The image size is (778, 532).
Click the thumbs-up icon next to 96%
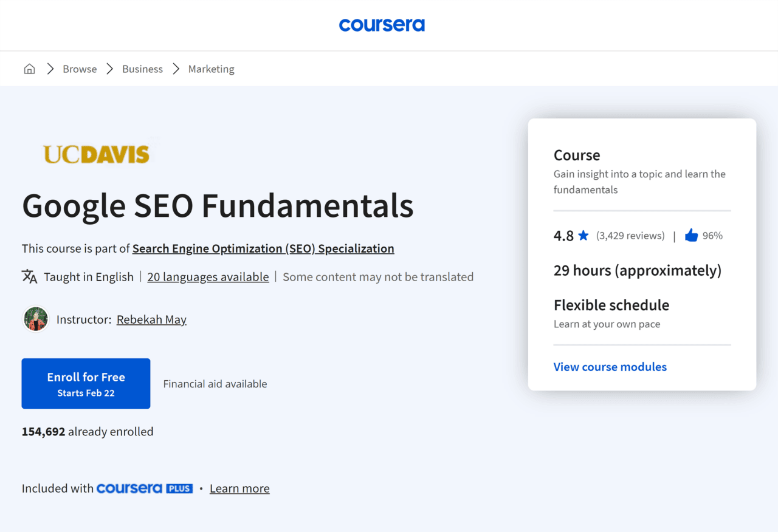(691, 236)
